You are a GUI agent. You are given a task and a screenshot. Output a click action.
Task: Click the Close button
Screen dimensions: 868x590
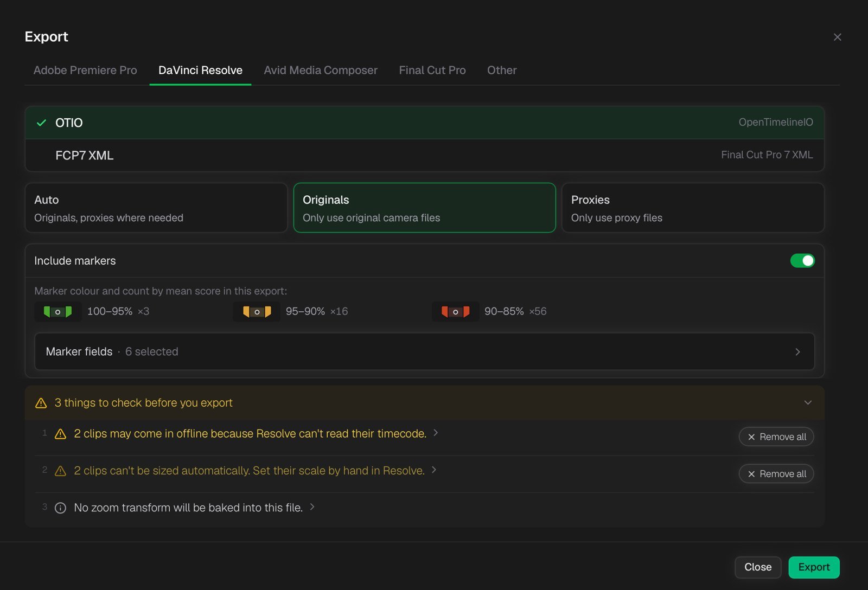(758, 567)
